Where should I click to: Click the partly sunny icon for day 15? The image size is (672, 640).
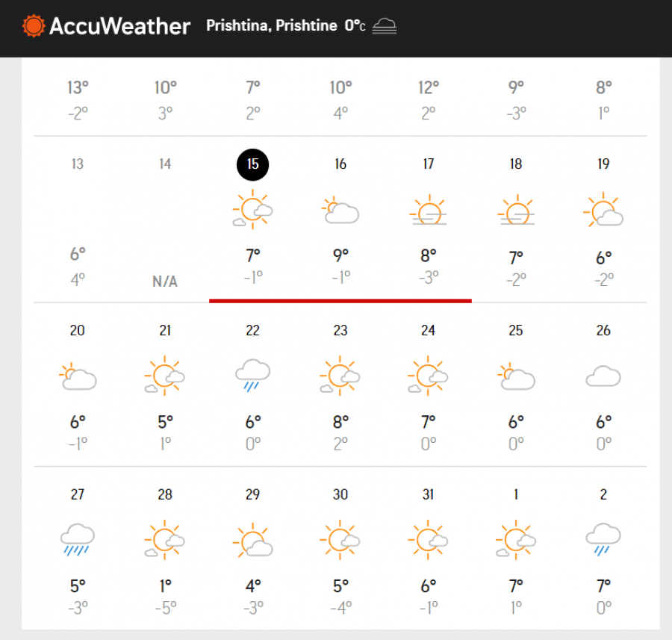click(x=253, y=210)
